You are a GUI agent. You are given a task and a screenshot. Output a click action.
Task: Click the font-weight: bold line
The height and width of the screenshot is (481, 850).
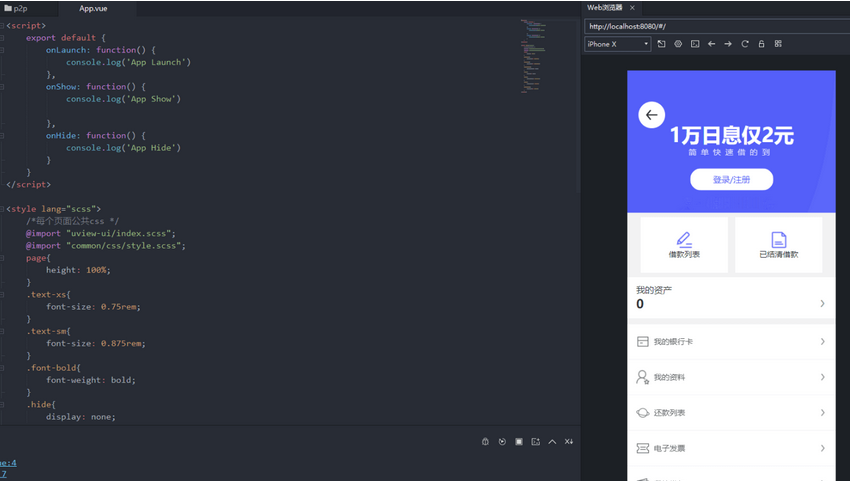(91, 380)
